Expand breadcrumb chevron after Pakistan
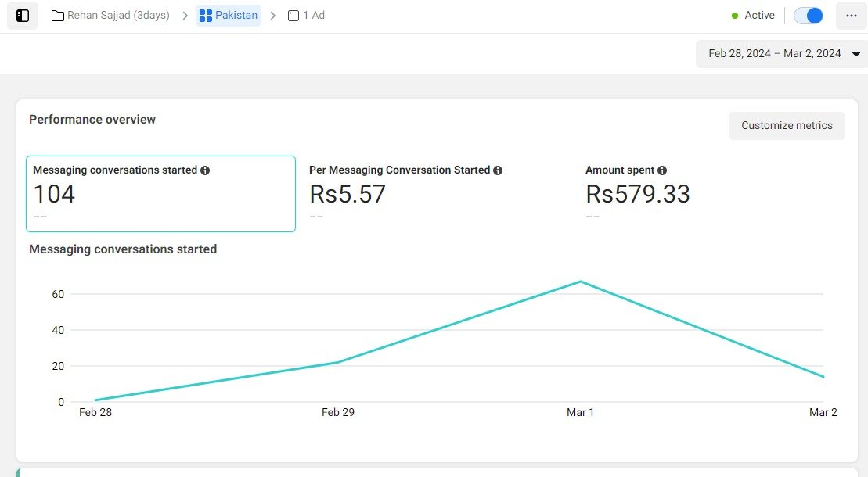 click(273, 16)
